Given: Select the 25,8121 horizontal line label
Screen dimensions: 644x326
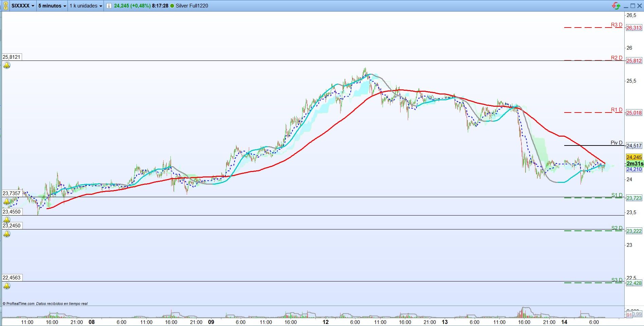Looking at the screenshot, I should tap(12, 57).
